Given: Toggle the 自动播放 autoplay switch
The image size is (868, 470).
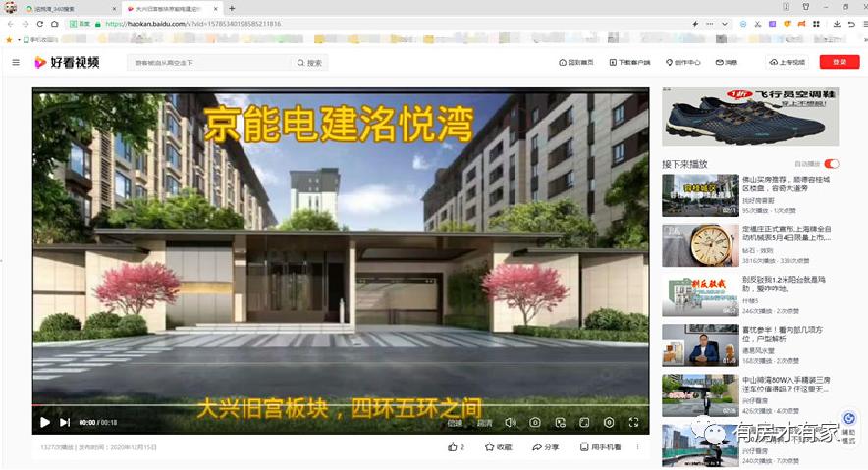Looking at the screenshot, I should tap(832, 164).
